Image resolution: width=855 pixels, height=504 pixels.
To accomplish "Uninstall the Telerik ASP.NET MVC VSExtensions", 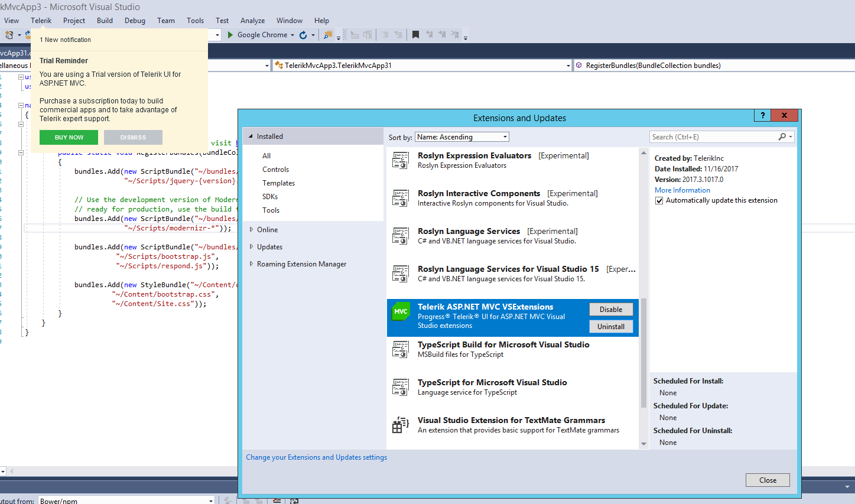I will pos(611,327).
